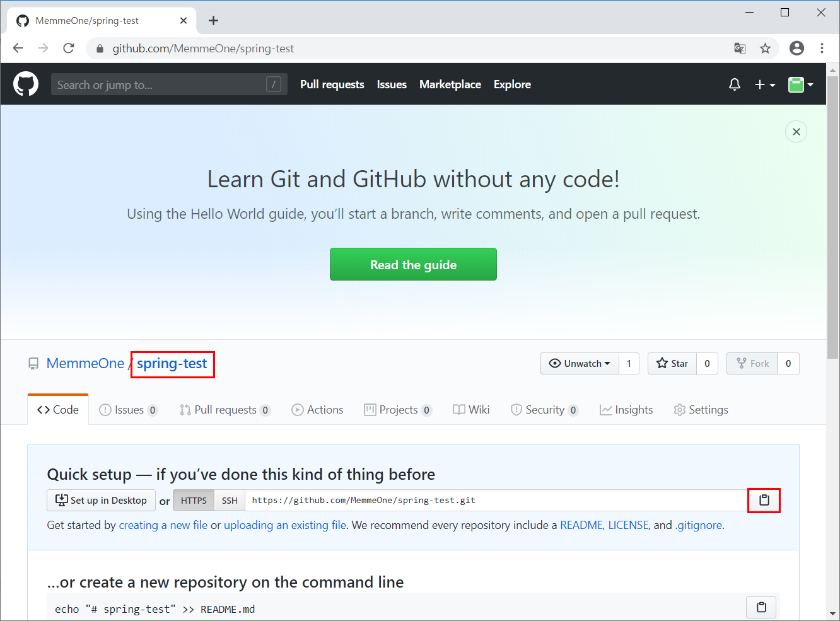Open the plus create-new dropdown

coord(765,84)
